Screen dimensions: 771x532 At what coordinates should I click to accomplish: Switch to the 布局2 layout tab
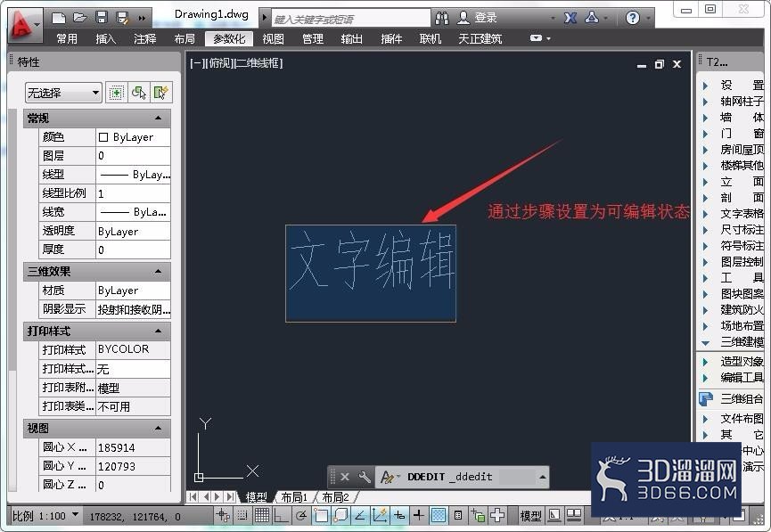tap(335, 497)
